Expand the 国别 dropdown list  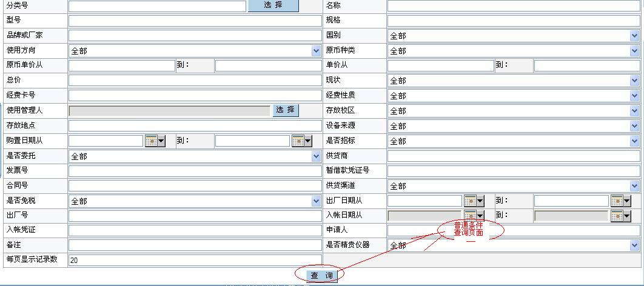[634, 36]
